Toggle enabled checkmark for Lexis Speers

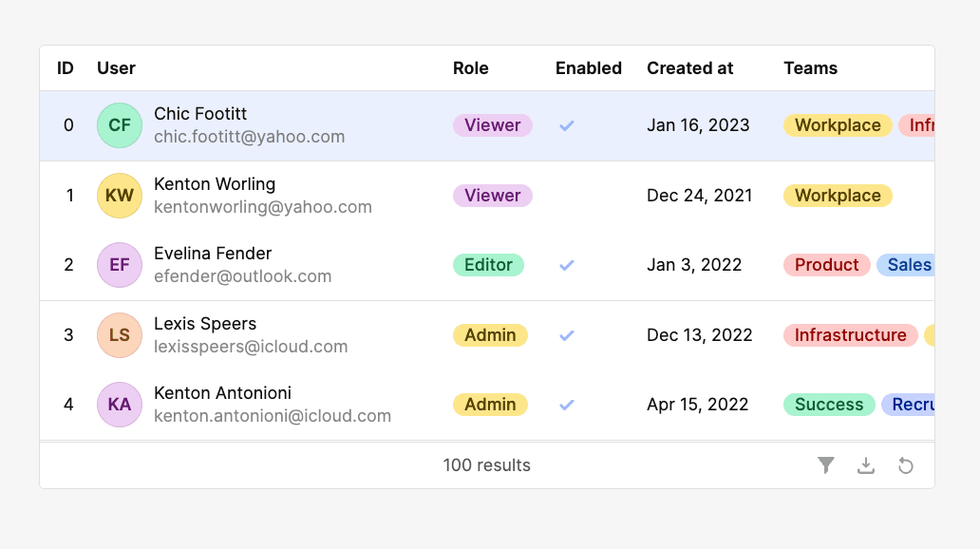point(567,335)
